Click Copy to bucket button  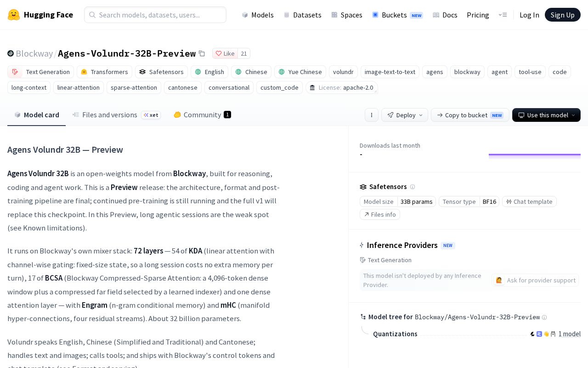[470, 115]
